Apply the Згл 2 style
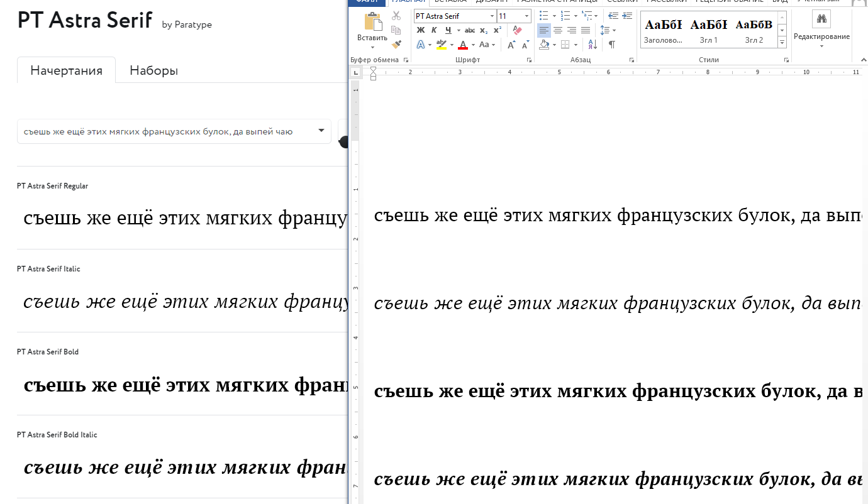The width and height of the screenshot is (868, 504). coord(754,30)
